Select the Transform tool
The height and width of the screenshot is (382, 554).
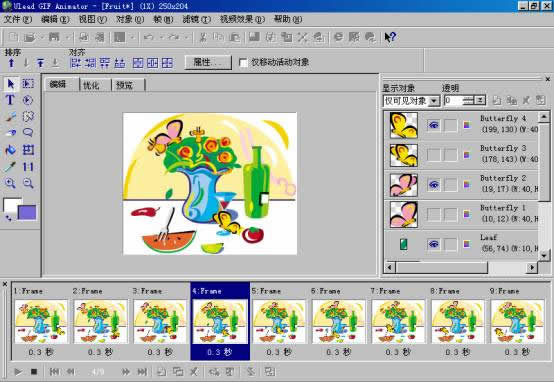(x=28, y=150)
